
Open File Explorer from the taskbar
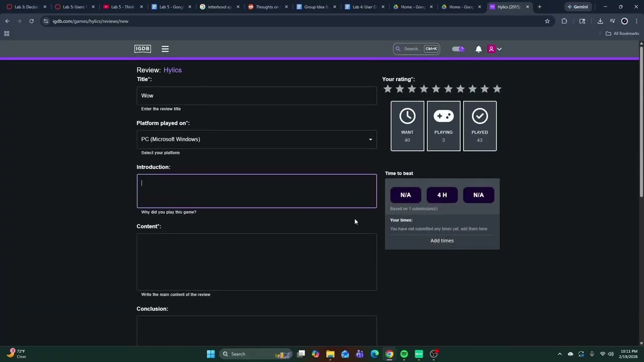[x=330, y=354]
